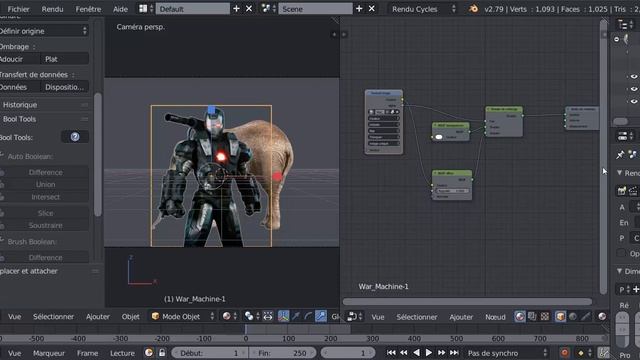Open the Aide menu
640x360 pixels.
[x=120, y=9]
